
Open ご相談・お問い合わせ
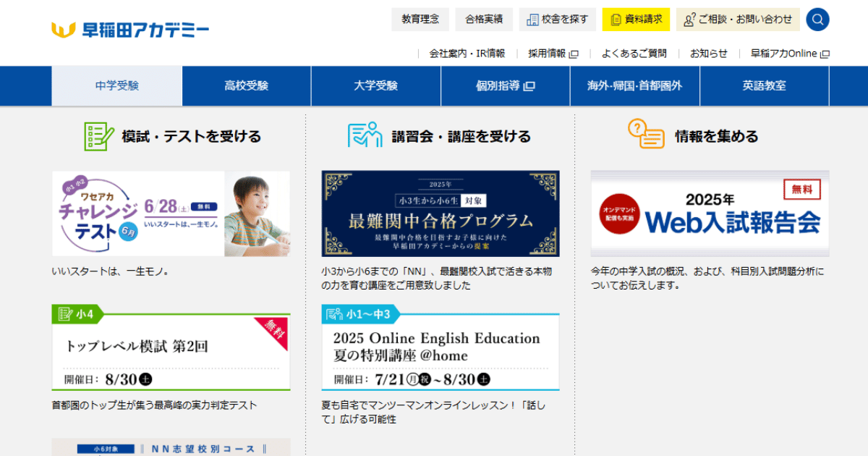pyautogui.click(x=738, y=20)
